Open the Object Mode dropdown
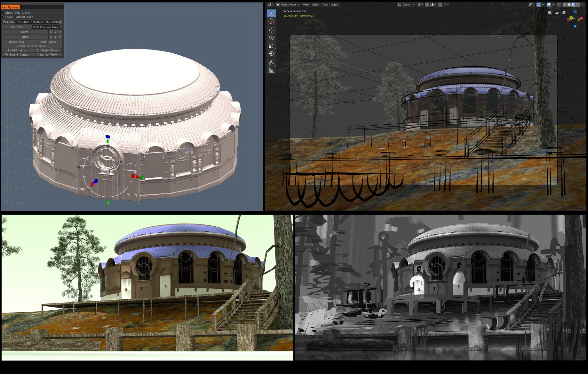The width and height of the screenshot is (588, 374). 288,4
